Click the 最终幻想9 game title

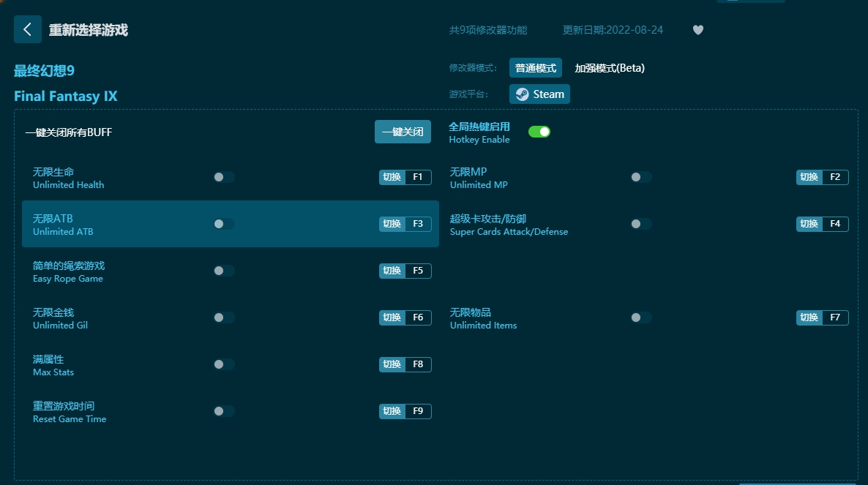45,71
